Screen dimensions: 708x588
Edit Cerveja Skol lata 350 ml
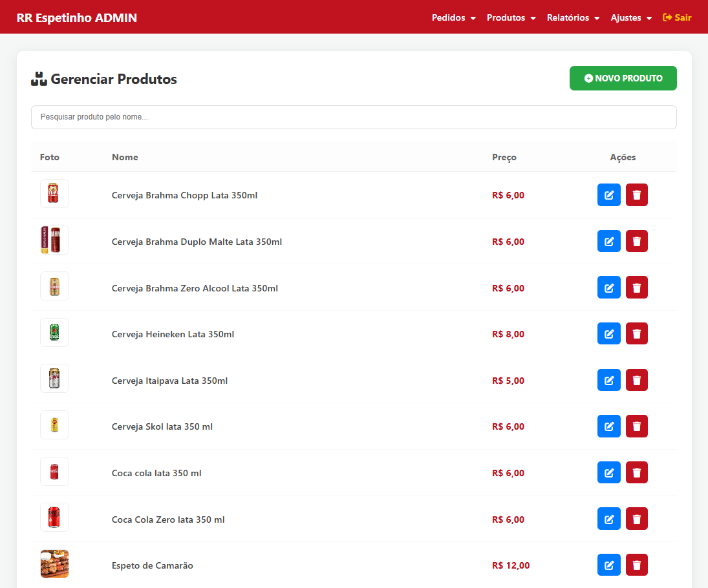608,426
